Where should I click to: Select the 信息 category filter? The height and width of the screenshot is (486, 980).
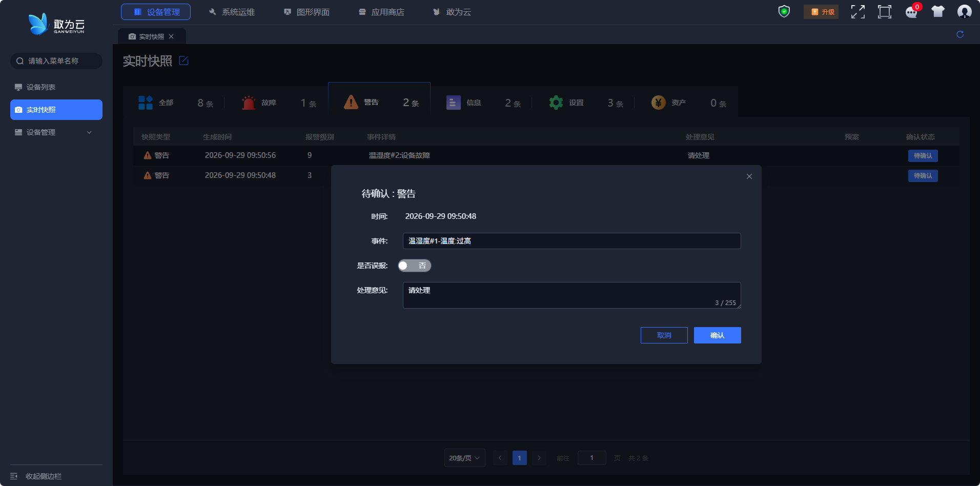coord(483,103)
